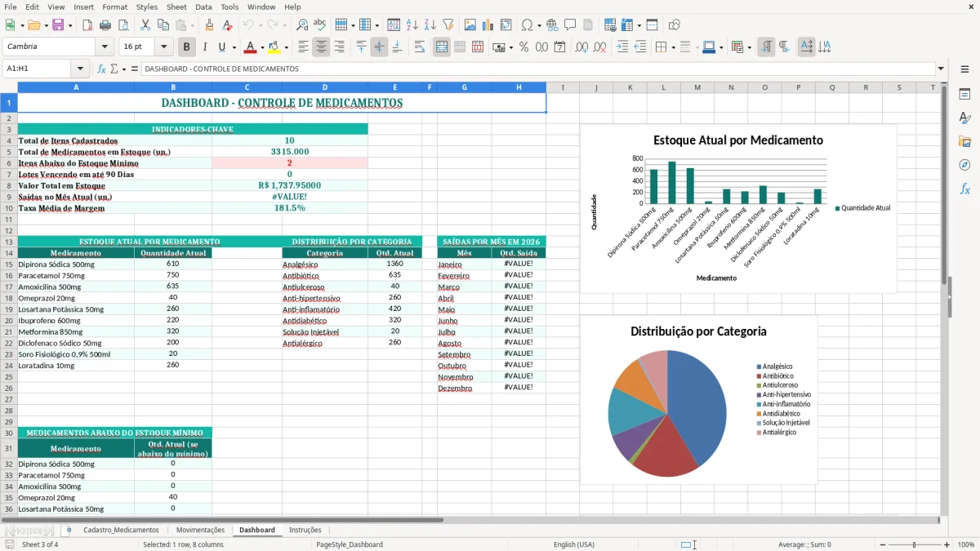980x551 pixels.
Task: Toggle italic formatting
Action: [204, 47]
